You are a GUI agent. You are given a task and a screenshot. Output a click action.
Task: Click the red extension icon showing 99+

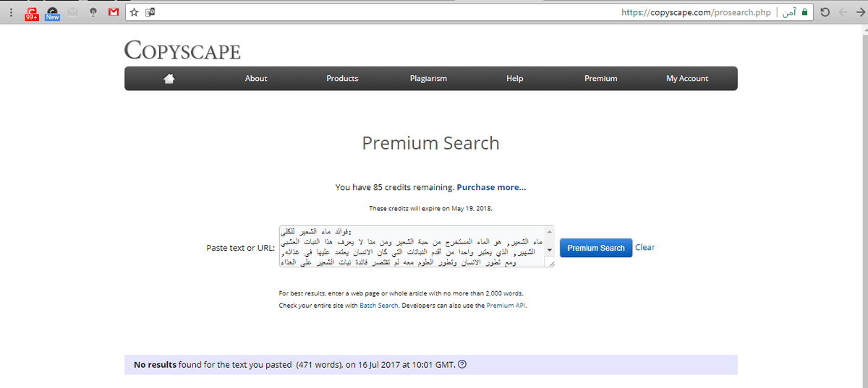[31, 13]
